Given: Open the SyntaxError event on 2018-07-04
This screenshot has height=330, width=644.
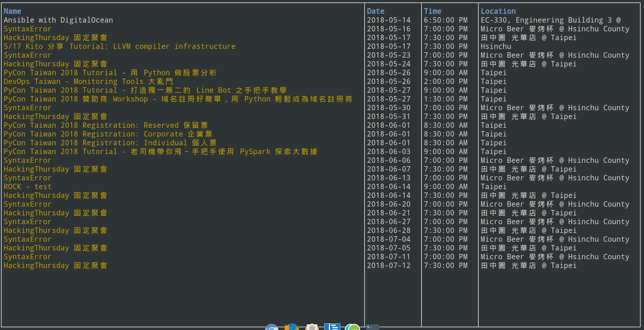Looking at the screenshot, I should click(28, 239).
